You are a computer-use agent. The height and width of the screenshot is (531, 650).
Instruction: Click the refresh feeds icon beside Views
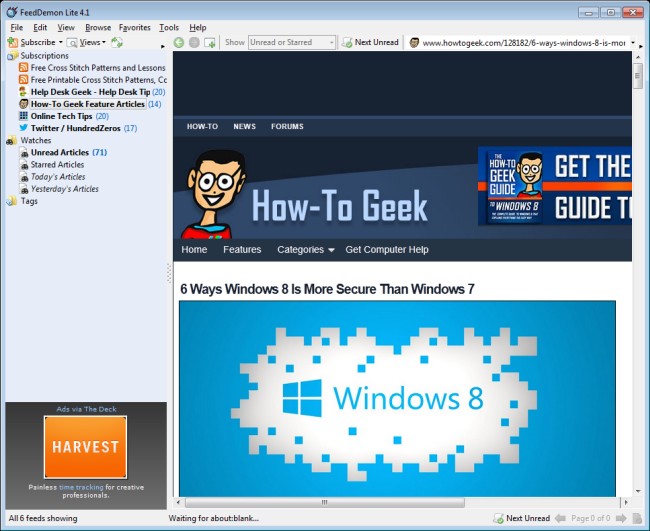(x=117, y=42)
